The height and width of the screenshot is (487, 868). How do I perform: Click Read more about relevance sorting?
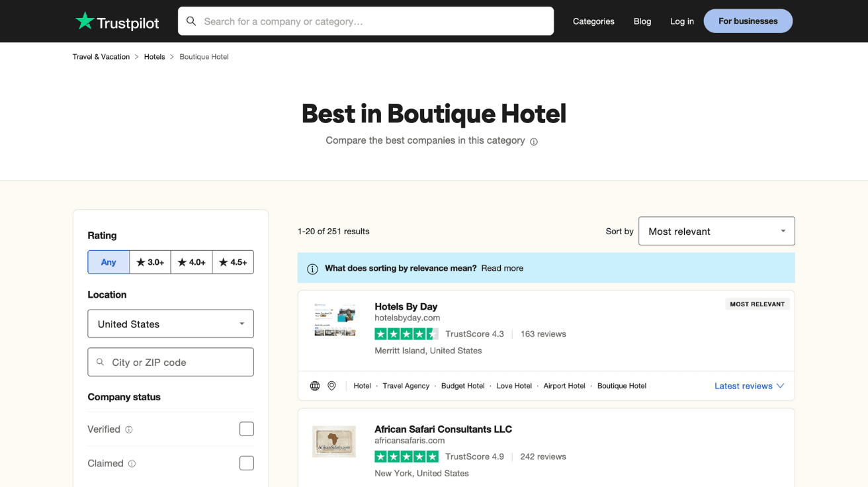coord(502,268)
